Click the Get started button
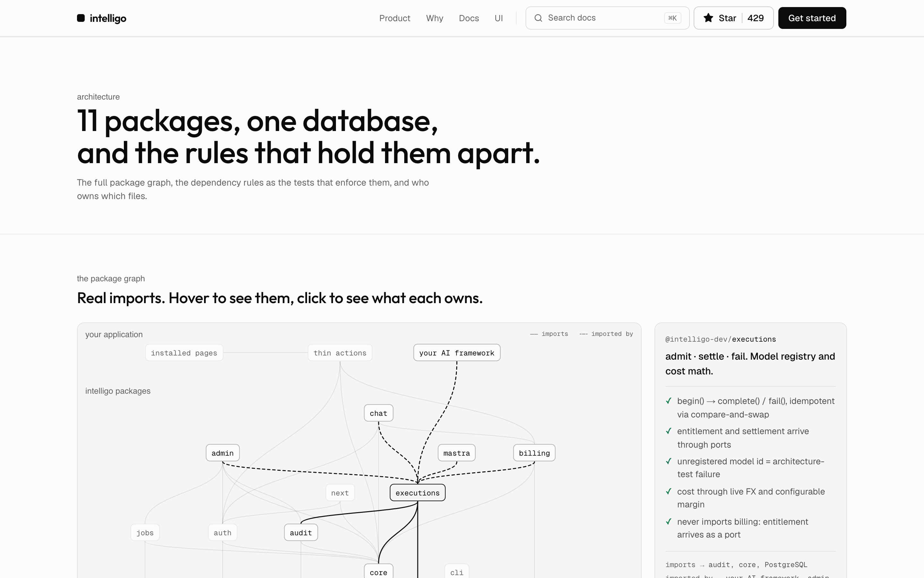This screenshot has height=578, width=924. click(x=812, y=18)
